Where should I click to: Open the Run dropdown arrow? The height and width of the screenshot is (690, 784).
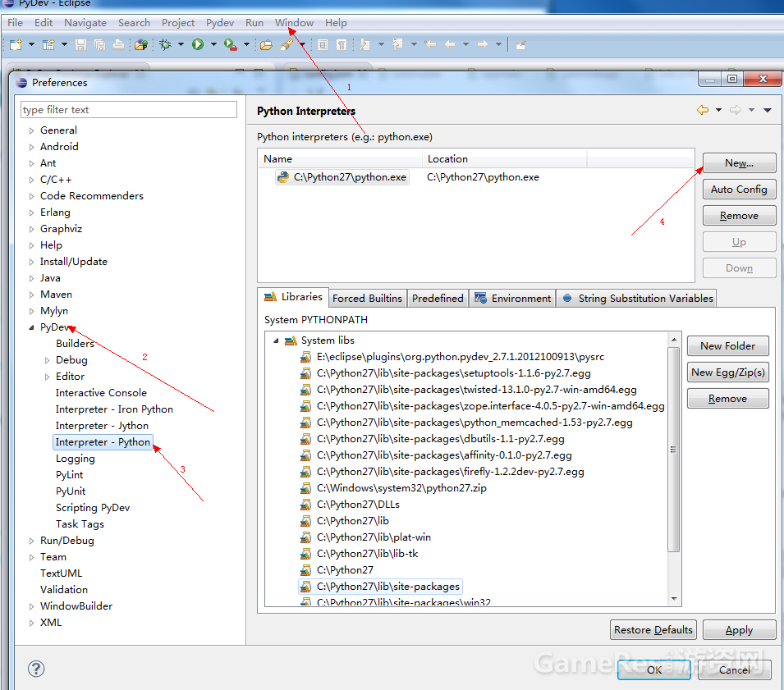214,44
